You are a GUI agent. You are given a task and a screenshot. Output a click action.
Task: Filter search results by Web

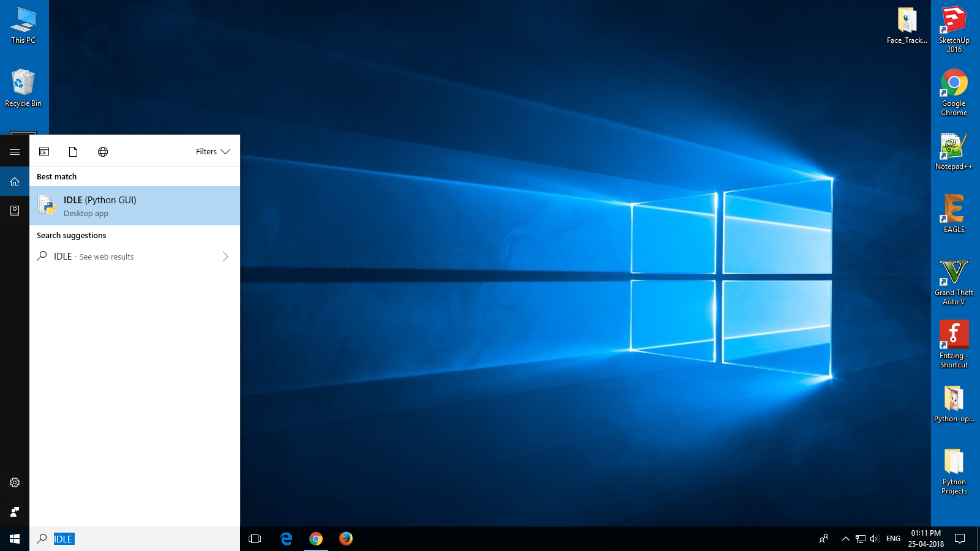[x=103, y=152]
